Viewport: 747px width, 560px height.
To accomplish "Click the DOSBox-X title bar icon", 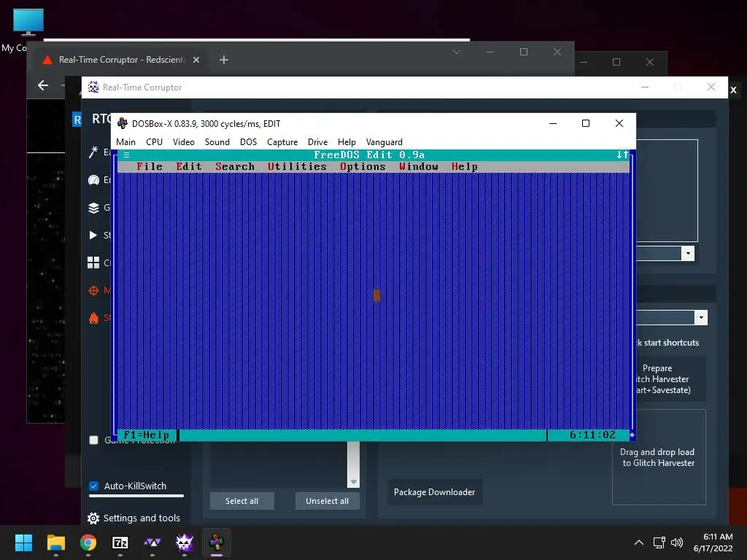I will pos(123,123).
